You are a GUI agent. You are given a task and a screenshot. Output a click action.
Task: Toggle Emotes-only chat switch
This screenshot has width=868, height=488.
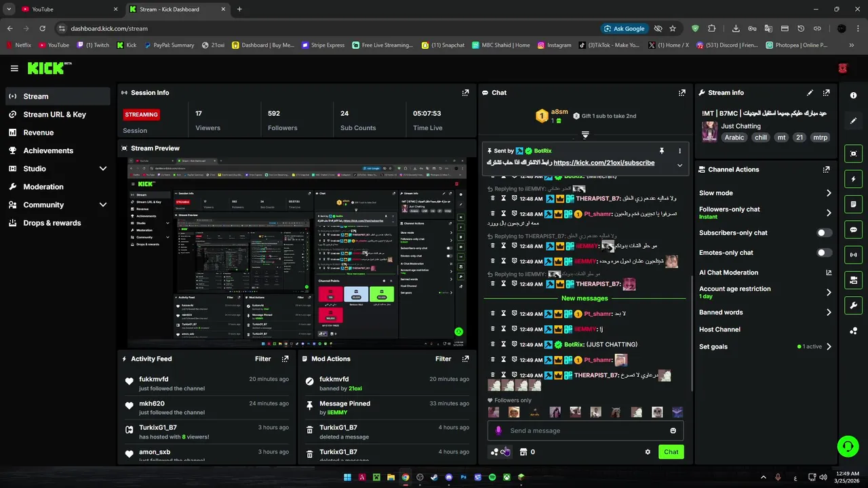pos(824,253)
